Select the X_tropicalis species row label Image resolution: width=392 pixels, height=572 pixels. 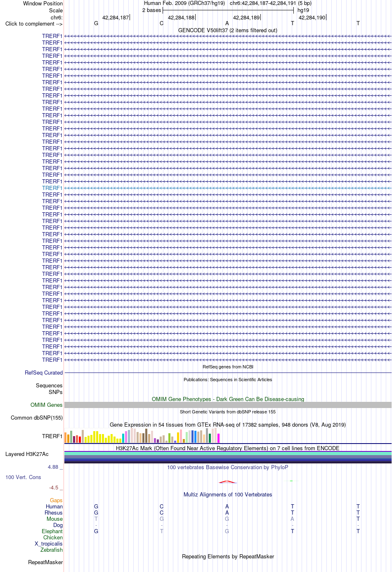[49, 544]
